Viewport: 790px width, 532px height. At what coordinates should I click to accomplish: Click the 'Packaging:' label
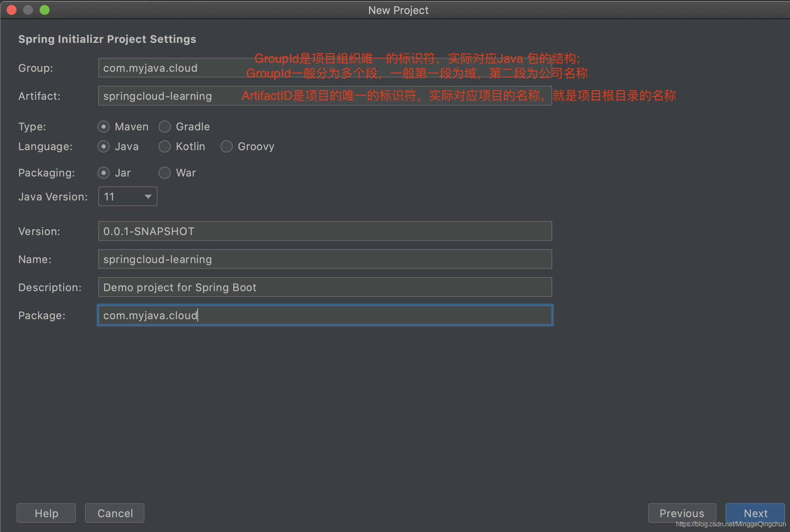tap(47, 173)
